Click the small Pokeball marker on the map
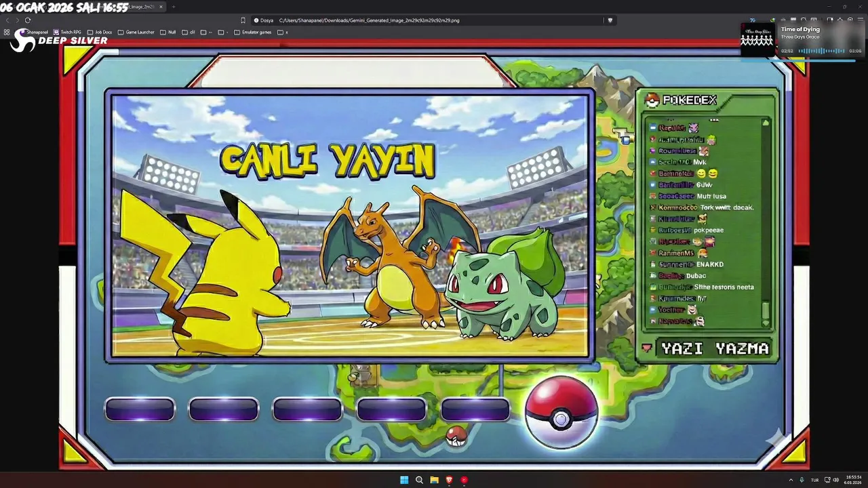The image size is (868, 488). [456, 436]
